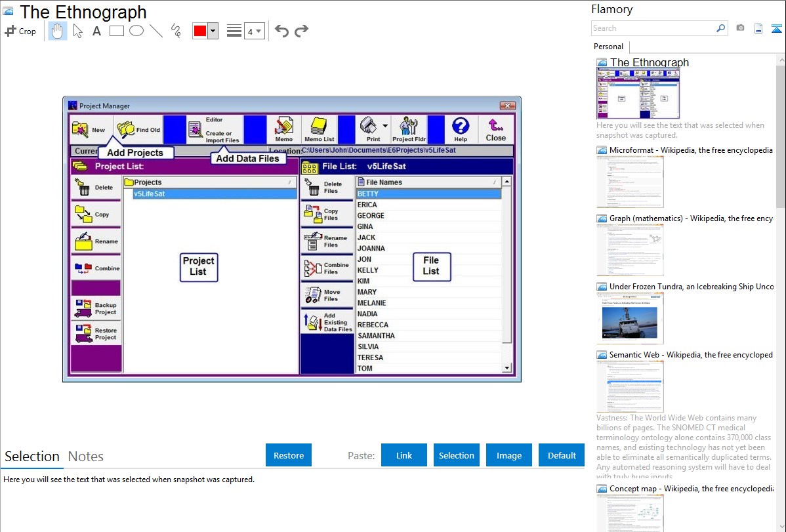
Task: Click the Paste Default button
Action: pyautogui.click(x=562, y=455)
